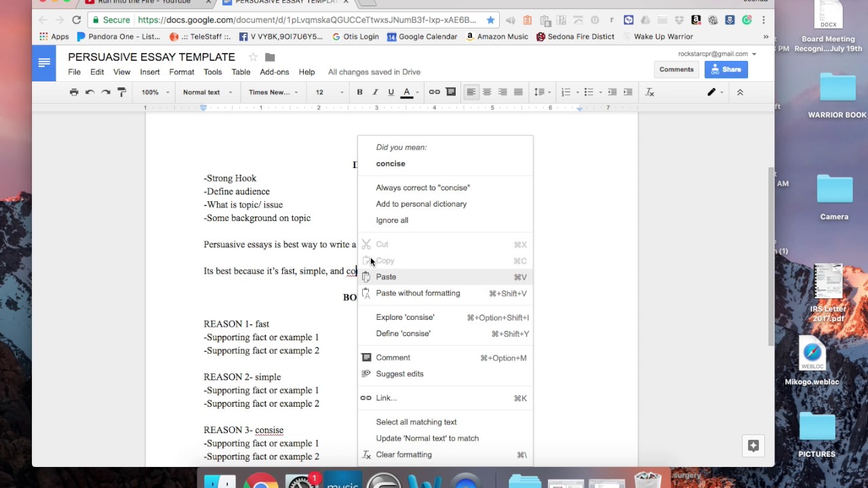Open Docs home icon
The image size is (868, 488).
tap(44, 63)
